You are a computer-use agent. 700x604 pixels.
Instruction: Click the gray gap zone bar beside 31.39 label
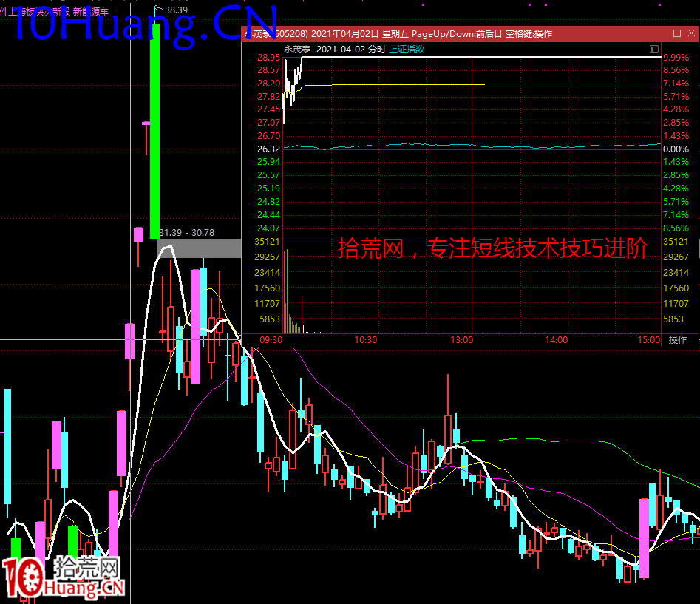(199, 248)
